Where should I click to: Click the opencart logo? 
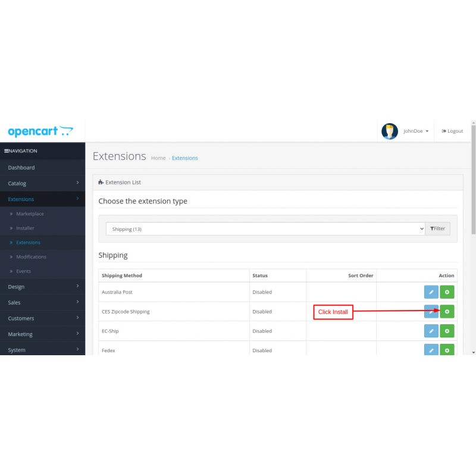40,130
